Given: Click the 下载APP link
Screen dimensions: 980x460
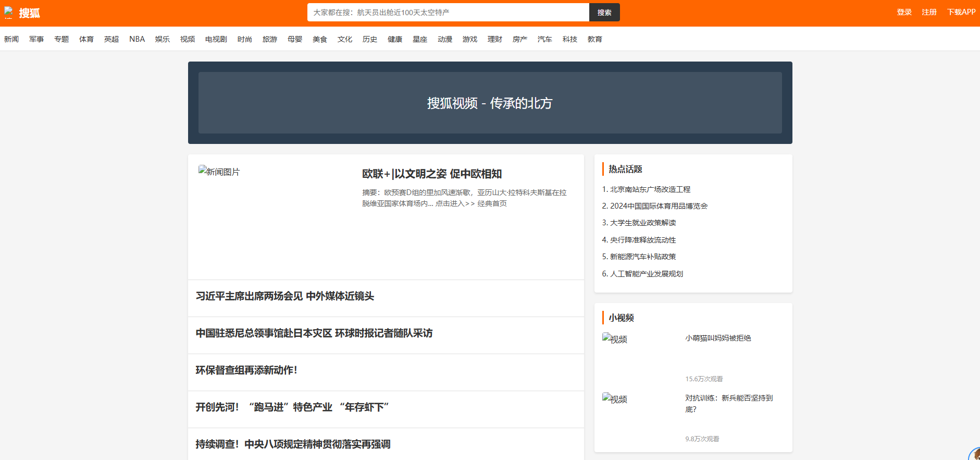Looking at the screenshot, I should coord(961,13).
